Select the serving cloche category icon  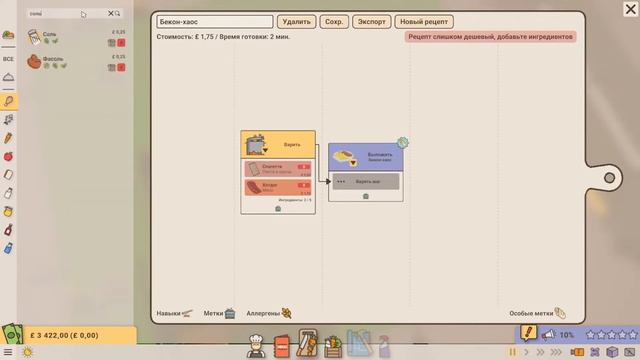point(8,77)
